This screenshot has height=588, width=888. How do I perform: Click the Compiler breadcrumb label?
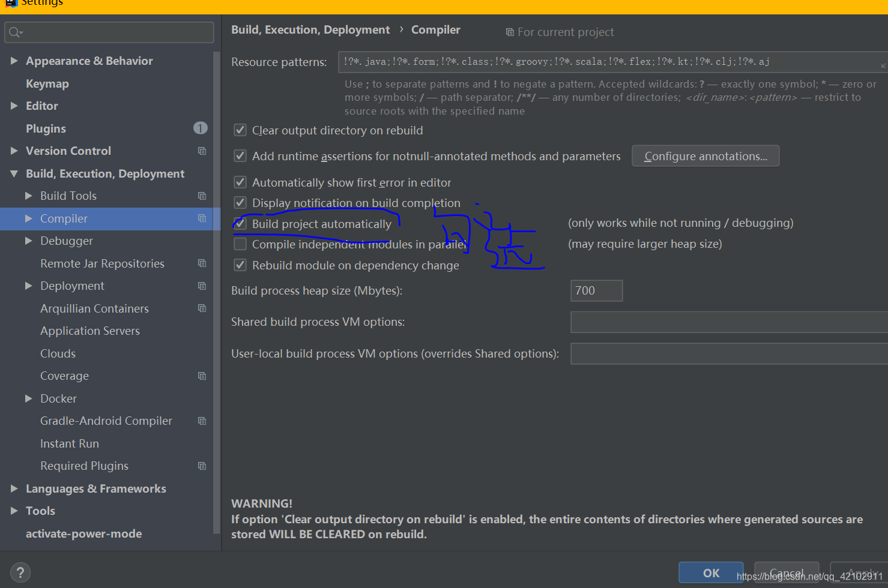[x=436, y=29]
